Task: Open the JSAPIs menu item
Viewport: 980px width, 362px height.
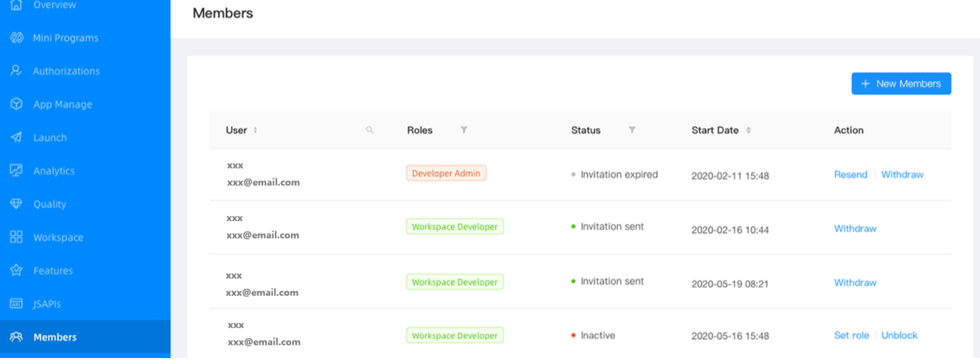Action: coord(47,304)
